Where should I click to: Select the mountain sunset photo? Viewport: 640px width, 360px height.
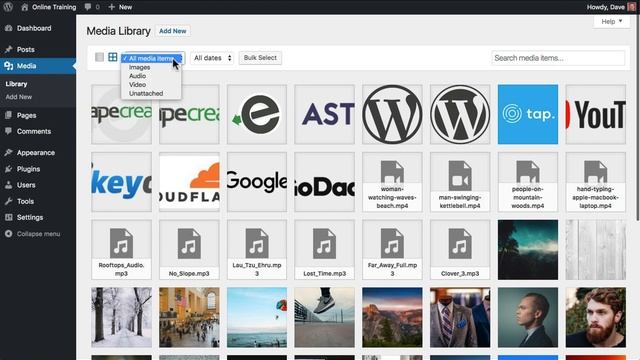pos(392,318)
